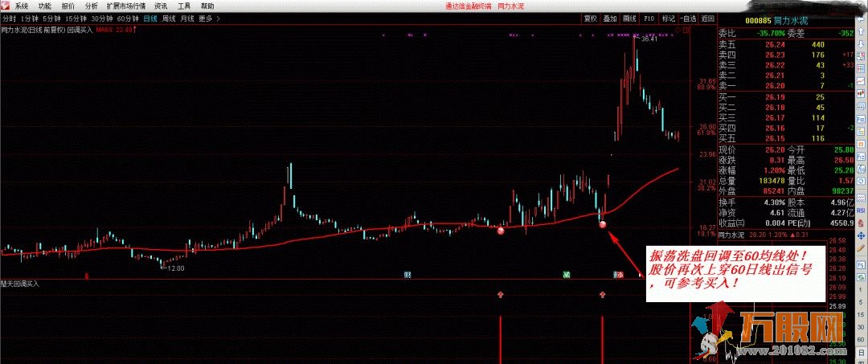The height and width of the screenshot is (364, 868).
Task: Click the 买一 price 26.19
Action: [x=774, y=98]
